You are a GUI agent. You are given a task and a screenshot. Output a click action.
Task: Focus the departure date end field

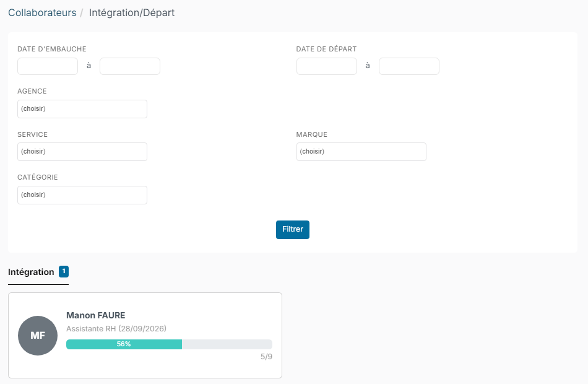coord(409,66)
